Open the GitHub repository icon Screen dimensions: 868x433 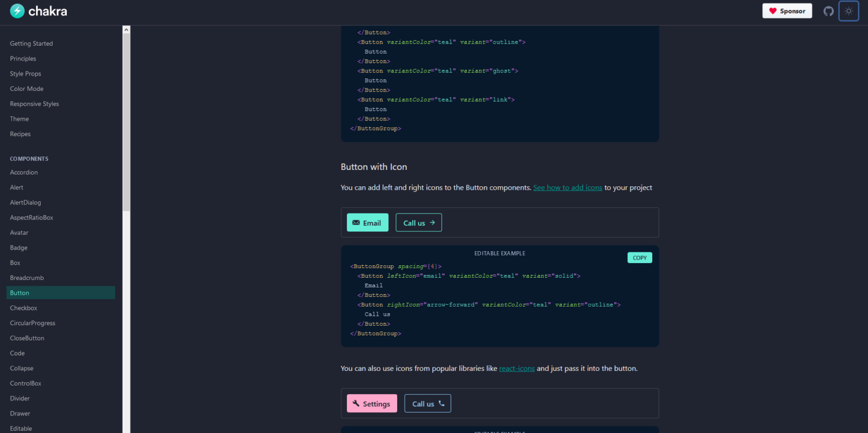(x=828, y=11)
